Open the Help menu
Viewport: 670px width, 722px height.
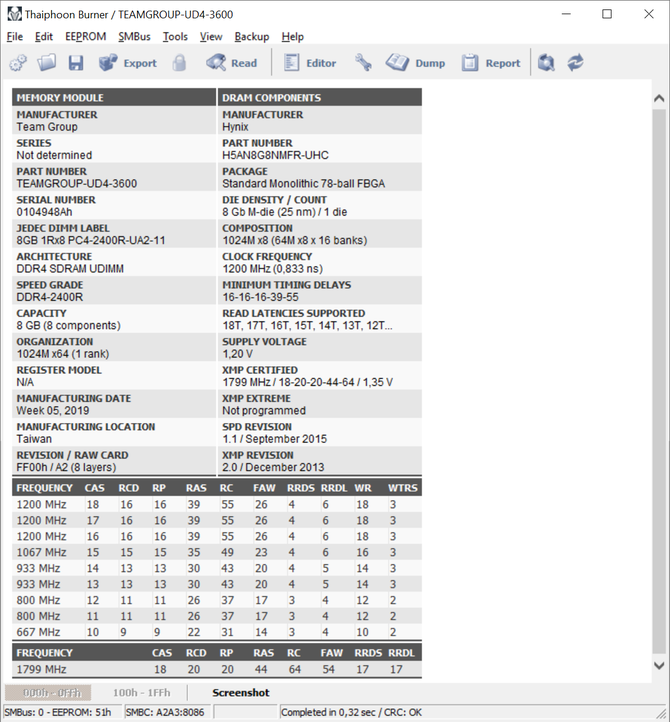click(292, 36)
